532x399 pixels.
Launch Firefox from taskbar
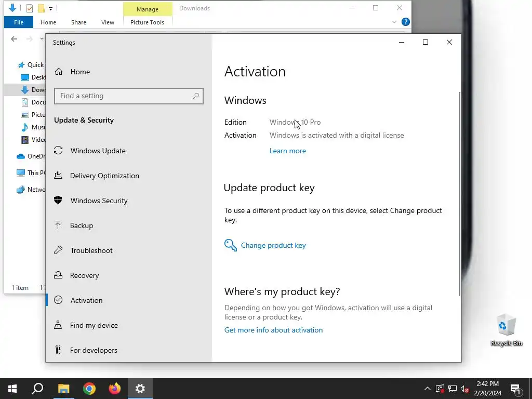click(x=115, y=389)
